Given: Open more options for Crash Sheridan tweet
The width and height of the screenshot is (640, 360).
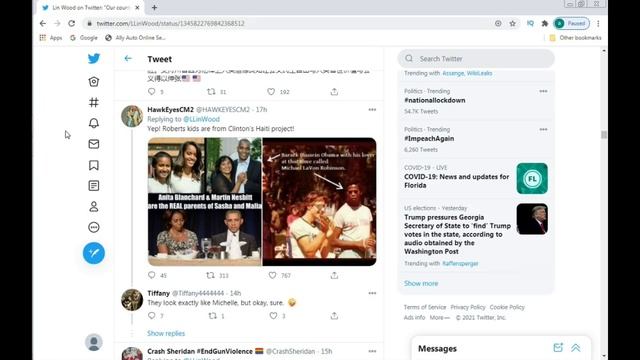Looking at the screenshot, I should [372, 351].
